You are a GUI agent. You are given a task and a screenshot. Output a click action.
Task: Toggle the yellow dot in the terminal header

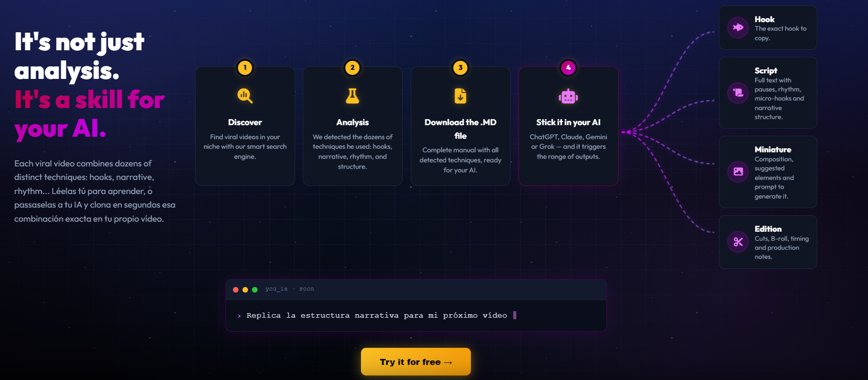coord(245,289)
